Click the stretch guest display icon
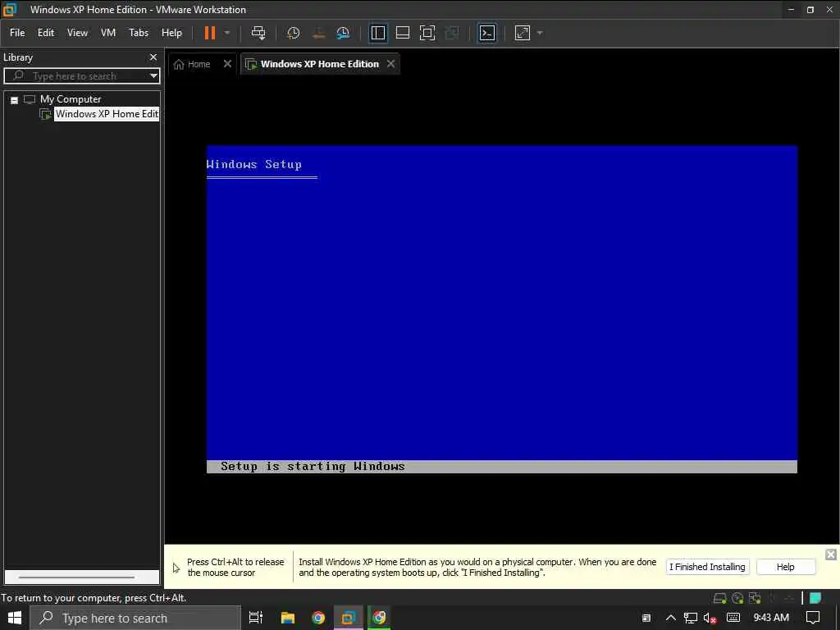The image size is (840, 630). pos(523,33)
